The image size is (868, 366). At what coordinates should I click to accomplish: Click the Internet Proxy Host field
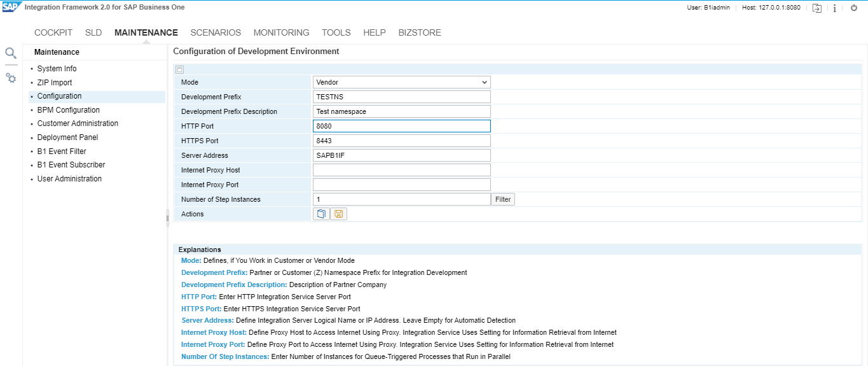[401, 170]
